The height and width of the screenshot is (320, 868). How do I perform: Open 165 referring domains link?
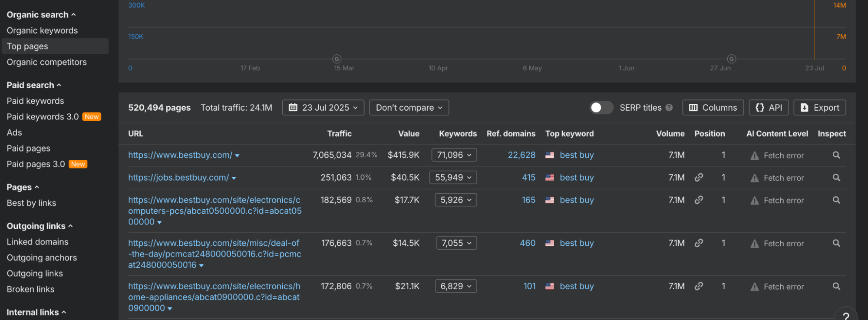[x=528, y=200]
